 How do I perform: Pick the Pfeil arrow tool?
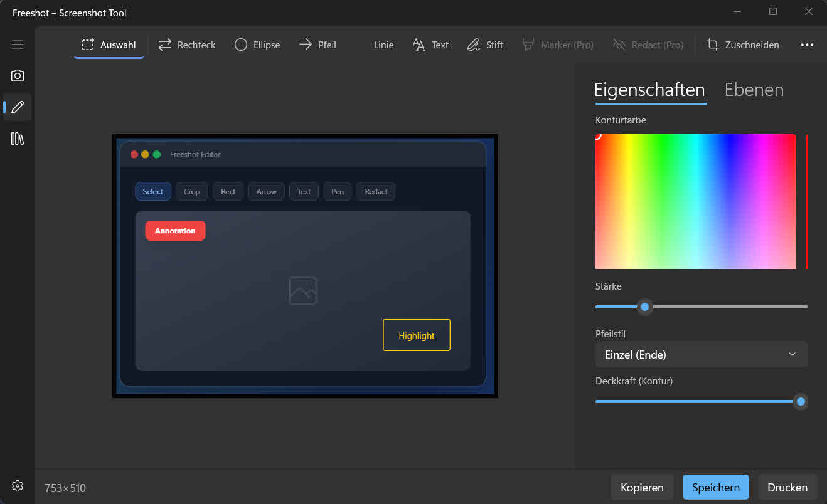pos(317,45)
